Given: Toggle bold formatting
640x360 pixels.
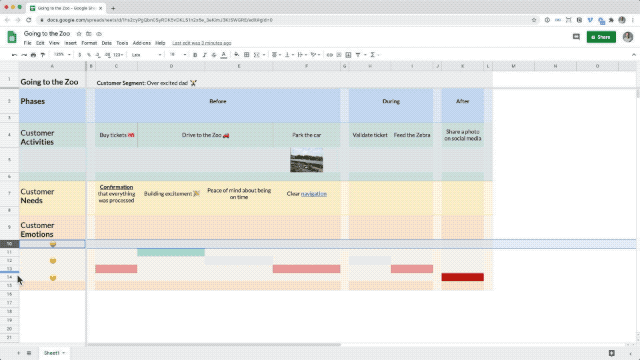Looking at the screenshot, I should click(195, 55).
